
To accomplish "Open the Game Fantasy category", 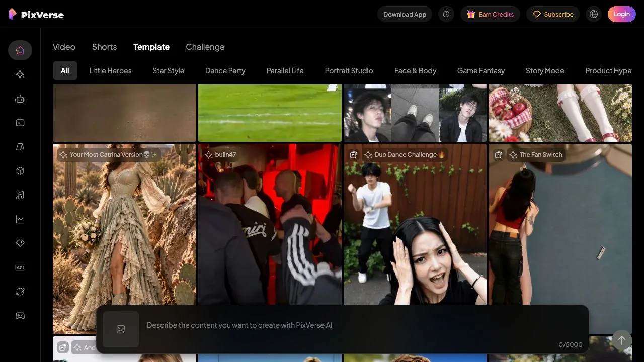I will click(481, 71).
